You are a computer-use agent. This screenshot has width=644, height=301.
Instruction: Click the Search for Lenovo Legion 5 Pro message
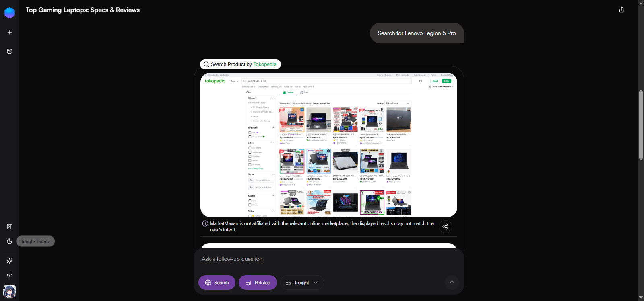point(417,33)
